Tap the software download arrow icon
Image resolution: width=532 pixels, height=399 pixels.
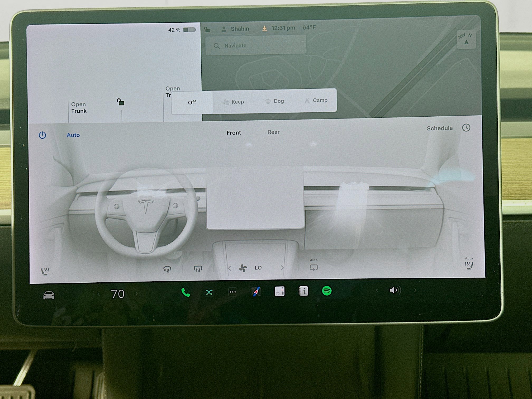pyautogui.click(x=264, y=28)
